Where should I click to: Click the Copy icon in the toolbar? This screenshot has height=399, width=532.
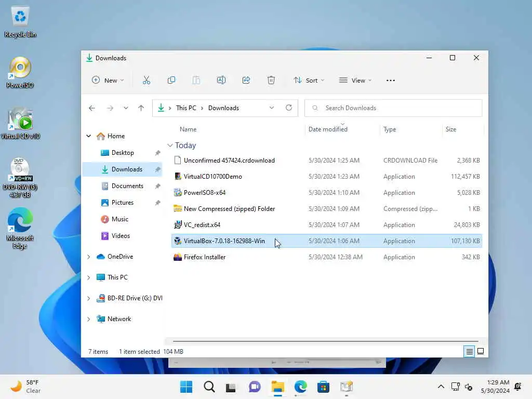[171, 81]
